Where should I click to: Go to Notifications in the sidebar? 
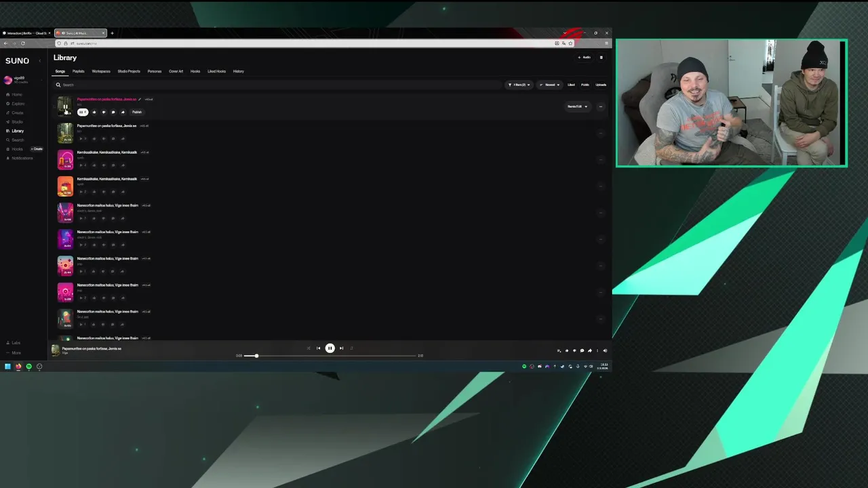[x=19, y=158]
